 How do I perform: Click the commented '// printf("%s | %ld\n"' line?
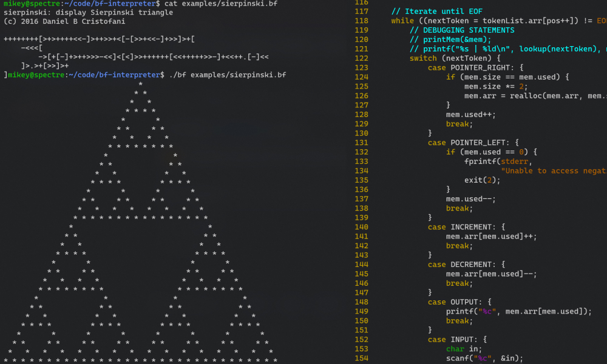(508, 49)
